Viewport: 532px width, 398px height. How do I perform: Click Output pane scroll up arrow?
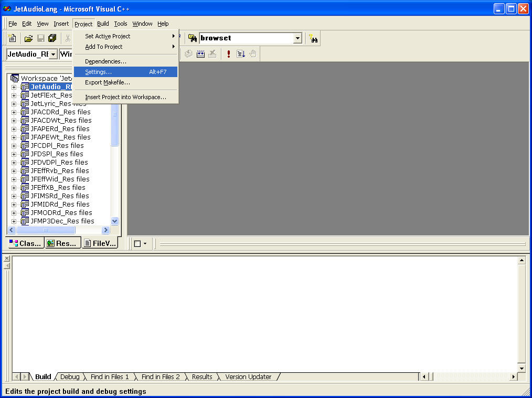522,261
